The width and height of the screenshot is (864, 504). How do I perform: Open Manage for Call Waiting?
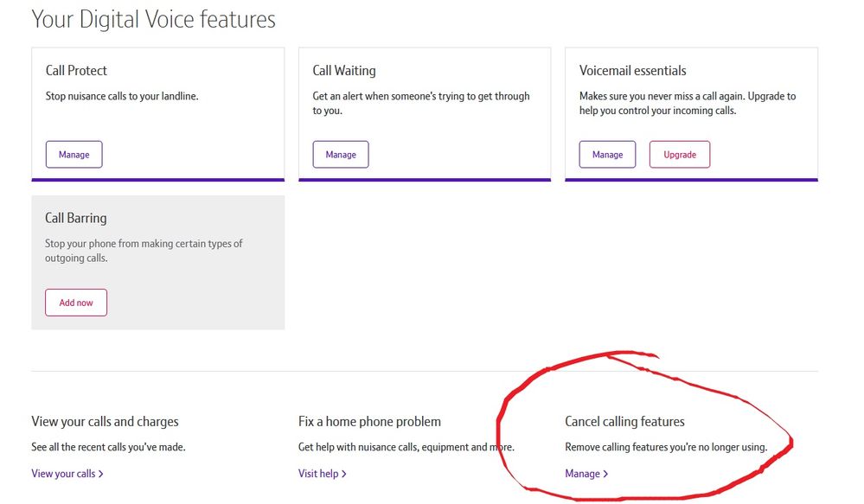click(x=340, y=155)
